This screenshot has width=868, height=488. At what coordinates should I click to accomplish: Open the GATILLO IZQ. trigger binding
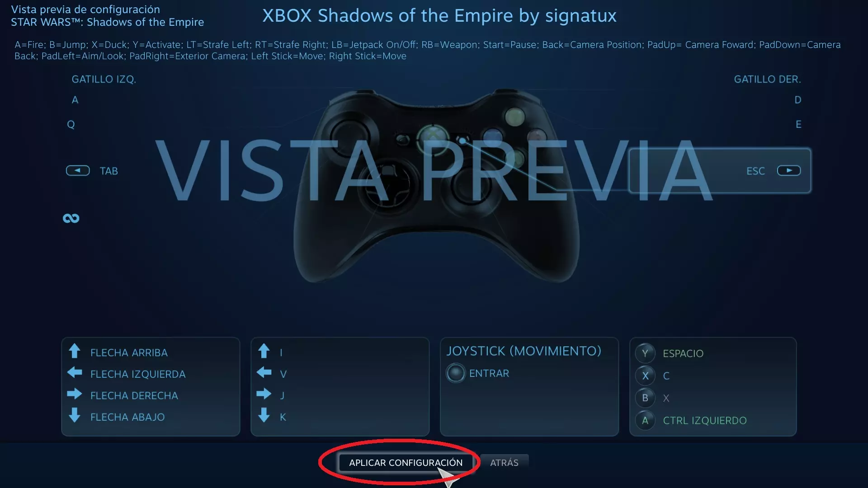pyautogui.click(x=104, y=80)
